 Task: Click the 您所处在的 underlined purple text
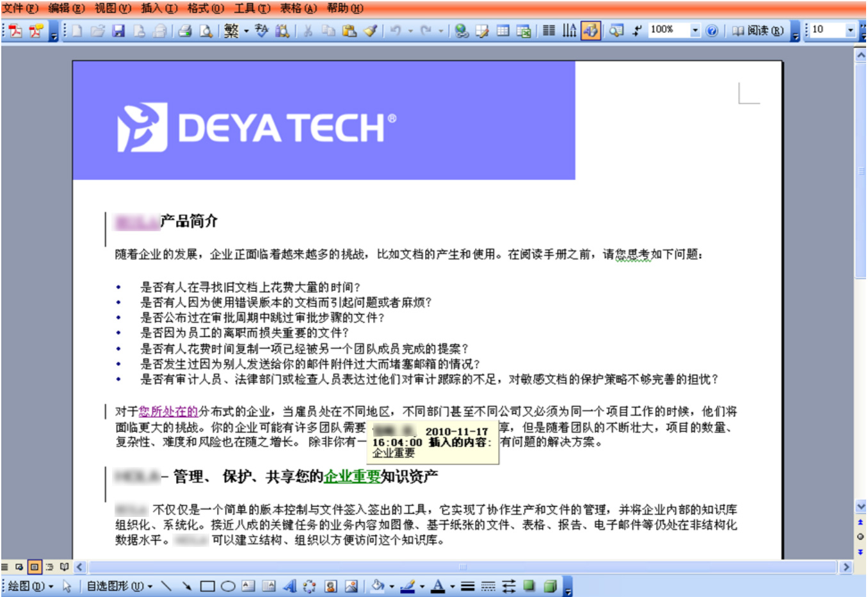click(168, 411)
